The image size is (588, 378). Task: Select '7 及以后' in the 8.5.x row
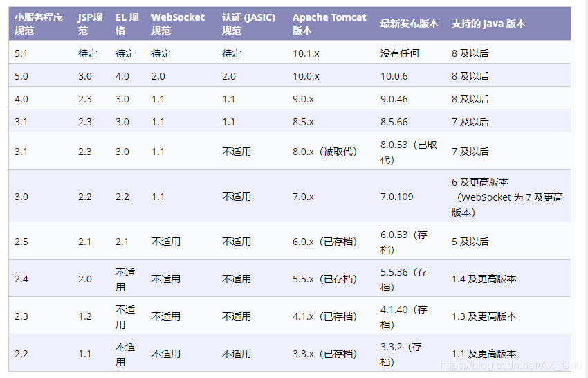tap(470, 122)
